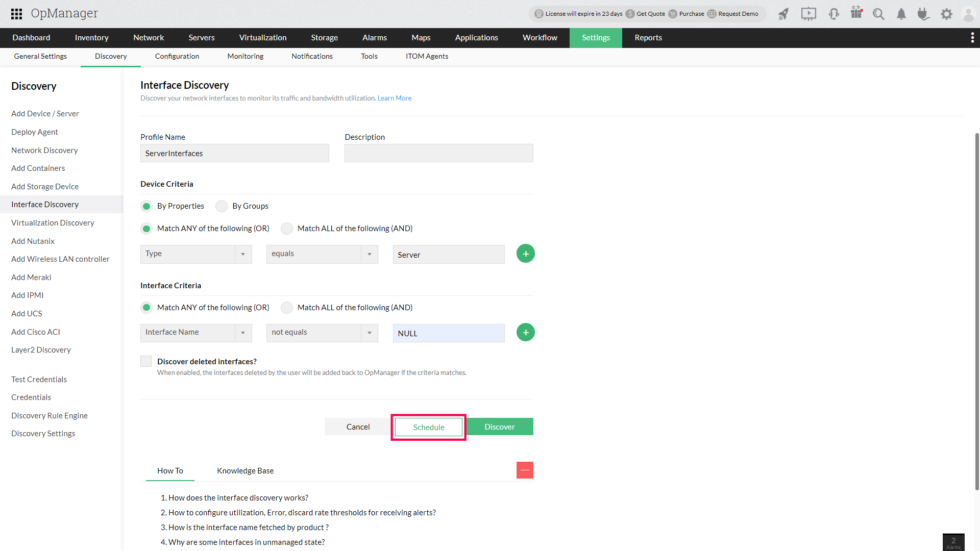Enable Discover deleted interfaces checkbox
The width and height of the screenshot is (980, 551).
(x=146, y=361)
